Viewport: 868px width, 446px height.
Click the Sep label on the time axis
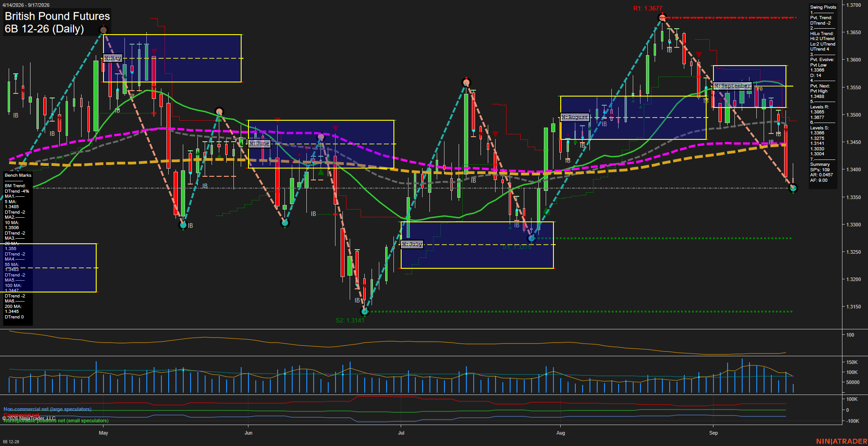[x=713, y=433]
